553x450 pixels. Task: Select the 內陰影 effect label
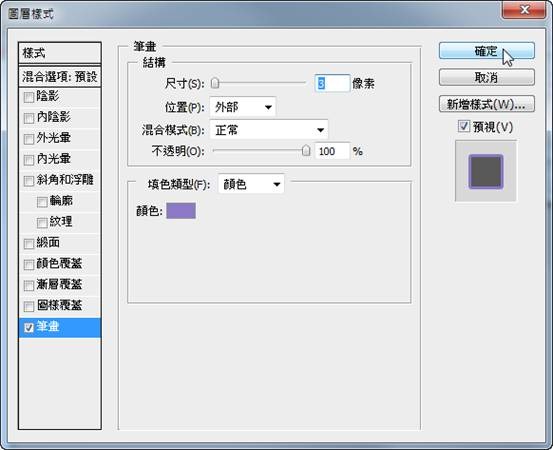coord(54,117)
